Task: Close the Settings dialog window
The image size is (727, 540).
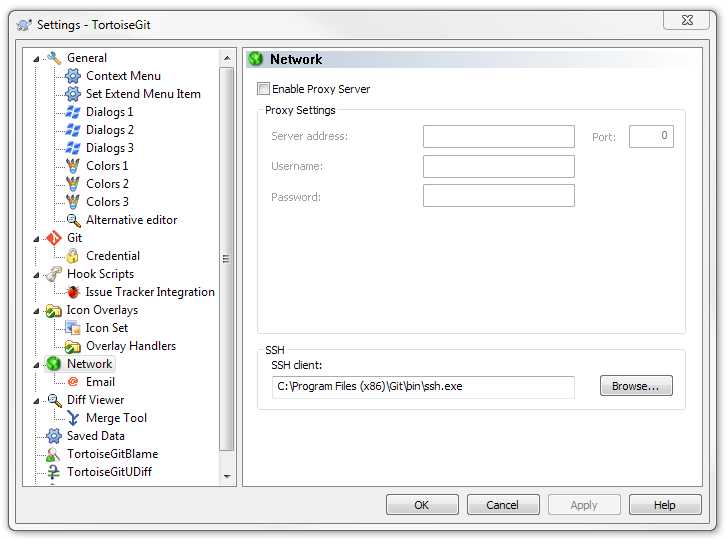Action: point(687,20)
